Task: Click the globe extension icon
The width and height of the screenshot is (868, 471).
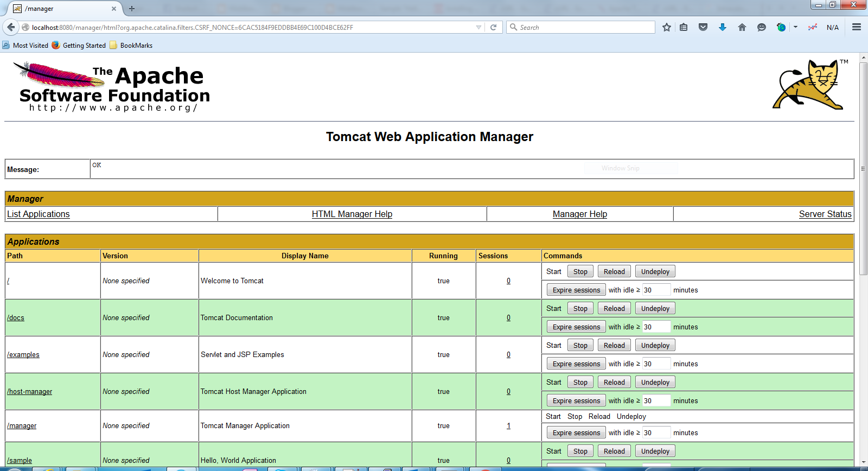Action: tap(781, 27)
